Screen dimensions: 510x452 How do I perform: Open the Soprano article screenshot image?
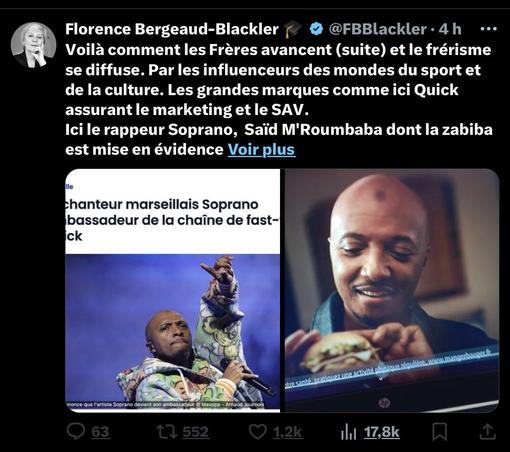tap(173, 290)
